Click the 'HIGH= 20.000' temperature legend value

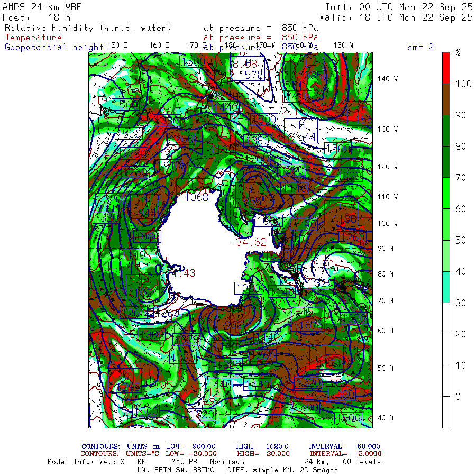coord(263,454)
